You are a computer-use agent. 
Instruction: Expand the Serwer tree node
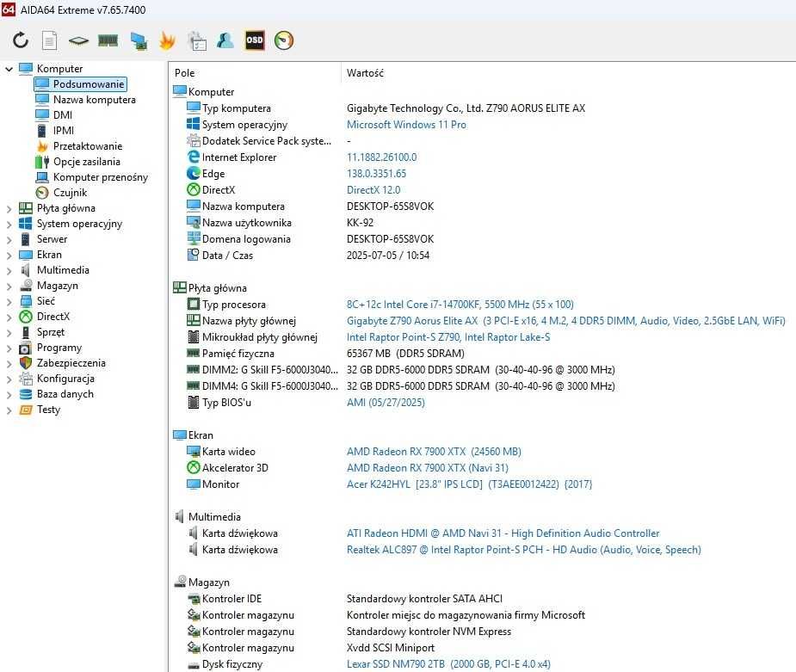[x=9, y=239]
